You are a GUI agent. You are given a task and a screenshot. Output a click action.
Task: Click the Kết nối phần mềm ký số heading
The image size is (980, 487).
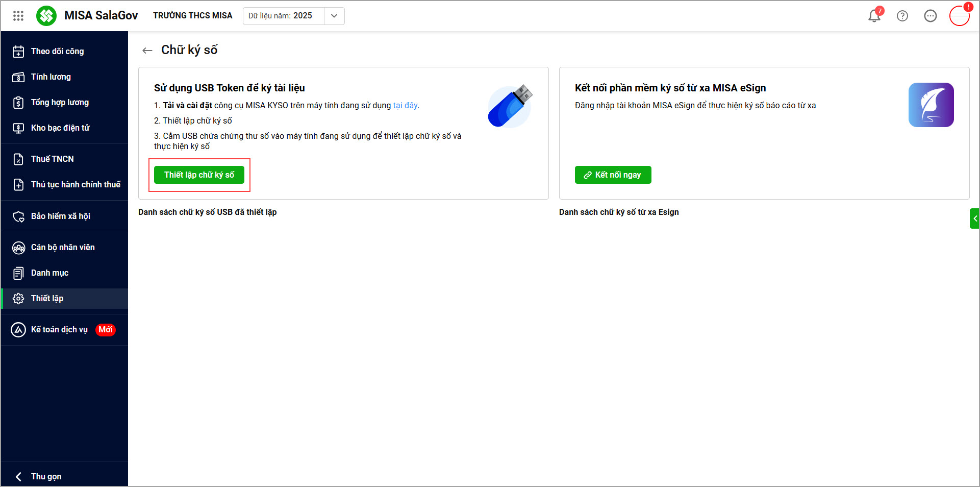click(x=670, y=88)
